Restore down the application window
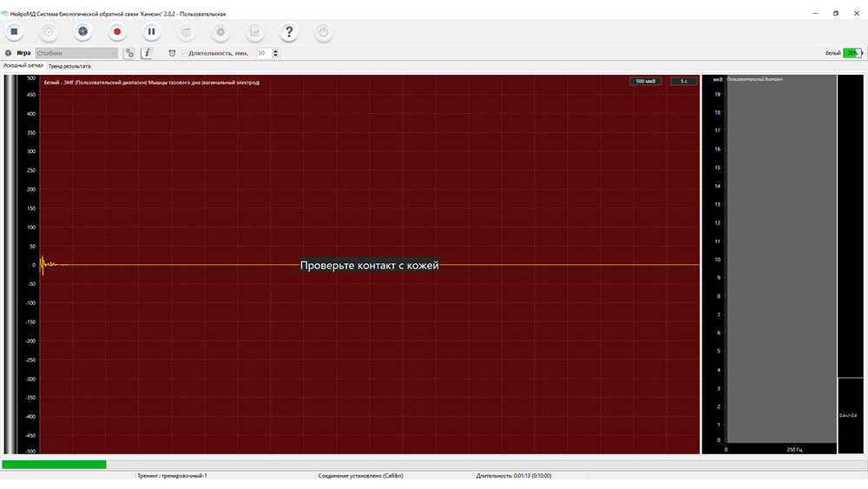This screenshot has height=489, width=868. tap(836, 13)
